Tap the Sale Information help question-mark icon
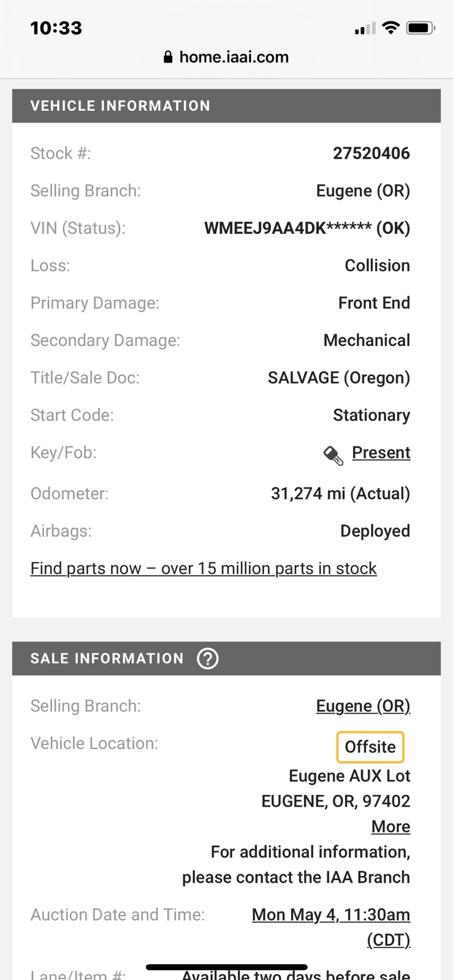Image resolution: width=453 pixels, height=980 pixels. click(x=208, y=658)
